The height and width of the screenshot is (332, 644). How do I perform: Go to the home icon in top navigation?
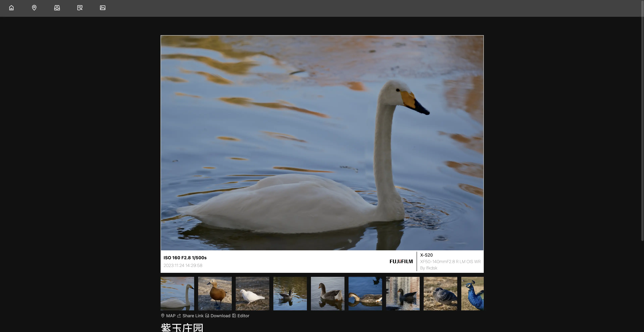point(11,8)
